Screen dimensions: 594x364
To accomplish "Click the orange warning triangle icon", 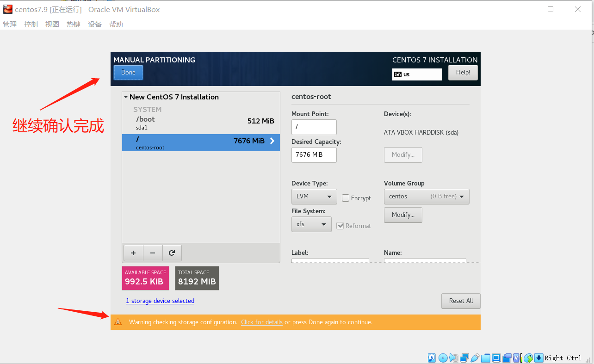I will [x=118, y=322].
